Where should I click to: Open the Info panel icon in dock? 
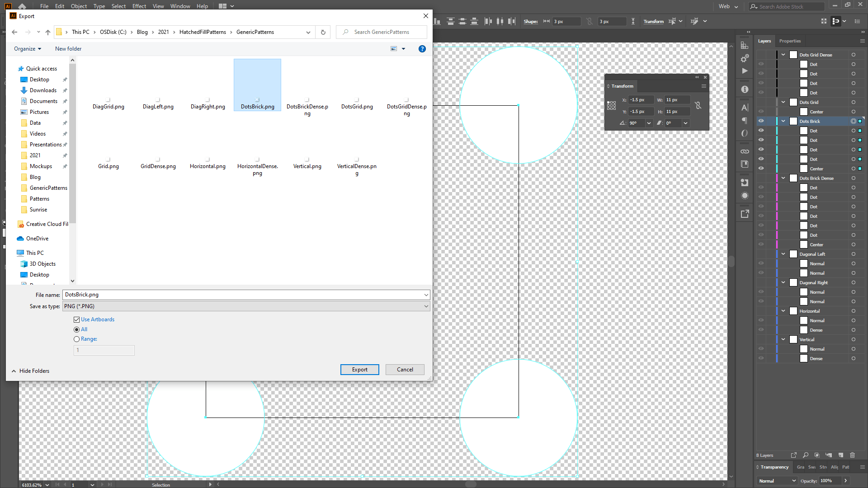745,89
